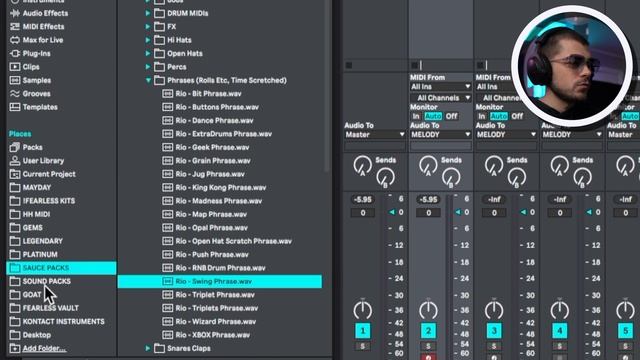This screenshot has width=640, height=360.
Task: Expand the Hi Hats folder
Action: coord(148,40)
